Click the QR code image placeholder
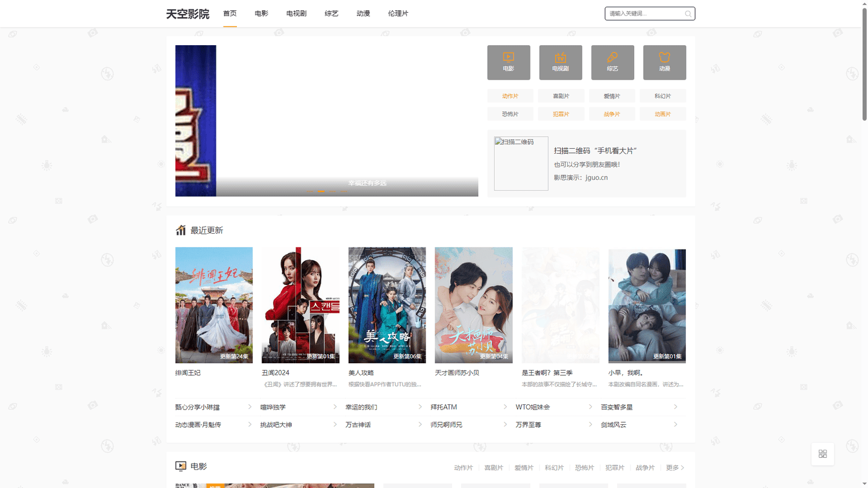The width and height of the screenshot is (868, 488). coord(521,163)
